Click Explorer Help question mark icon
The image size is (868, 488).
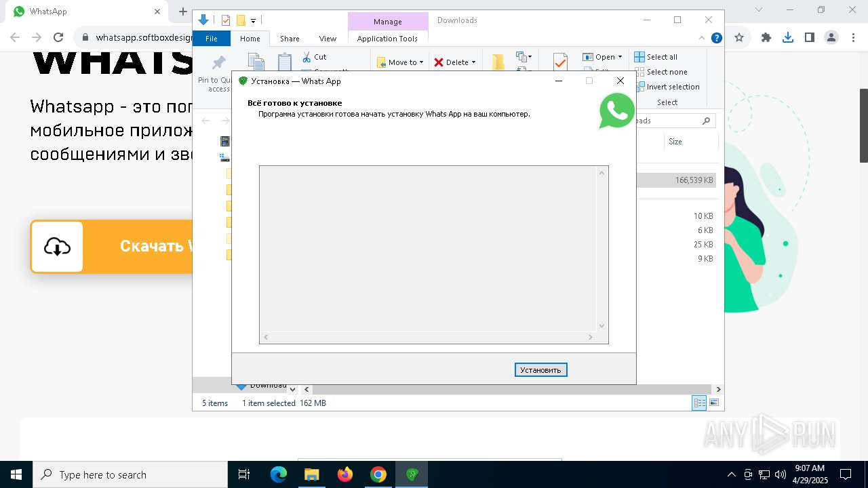pos(716,39)
